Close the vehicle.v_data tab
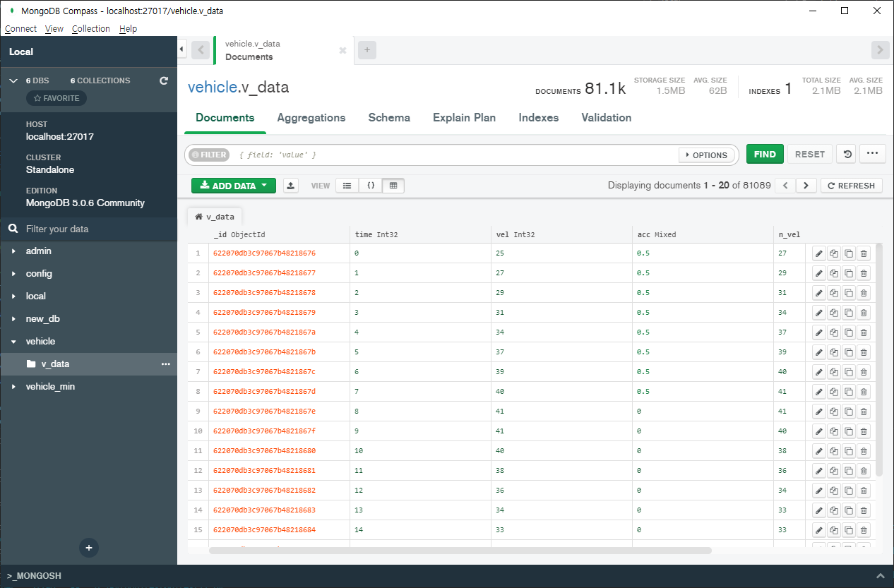 tap(342, 51)
